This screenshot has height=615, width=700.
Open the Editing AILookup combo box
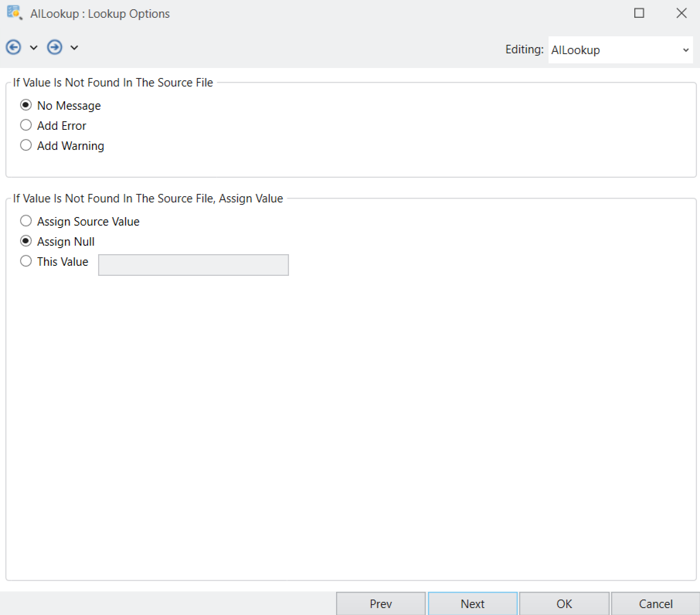click(620, 50)
